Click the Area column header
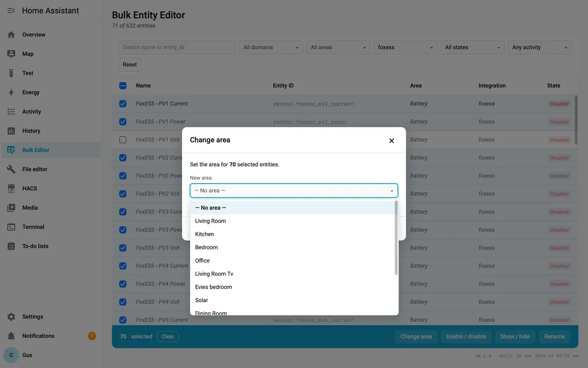The height and width of the screenshot is (368, 588). (x=416, y=86)
